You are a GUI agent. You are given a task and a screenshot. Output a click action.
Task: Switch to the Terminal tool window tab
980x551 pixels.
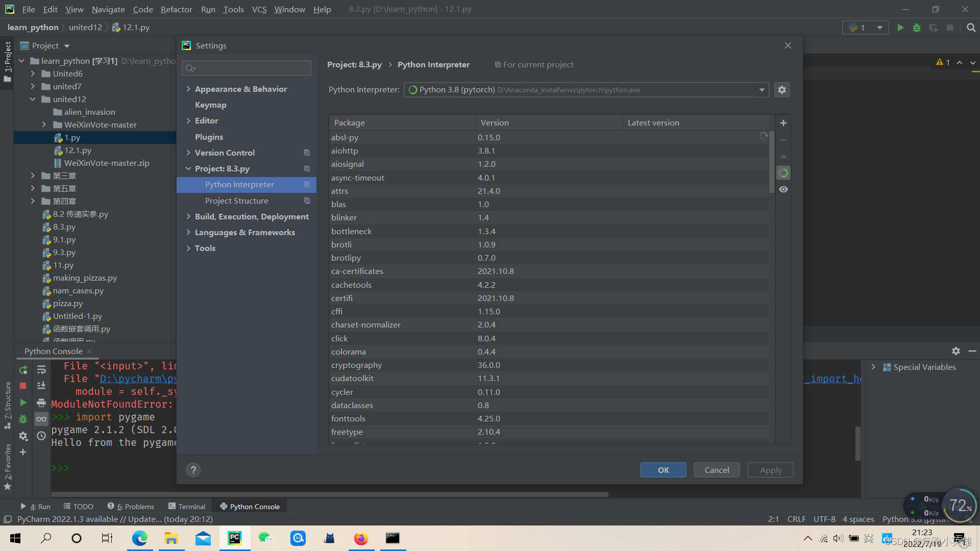tap(187, 506)
